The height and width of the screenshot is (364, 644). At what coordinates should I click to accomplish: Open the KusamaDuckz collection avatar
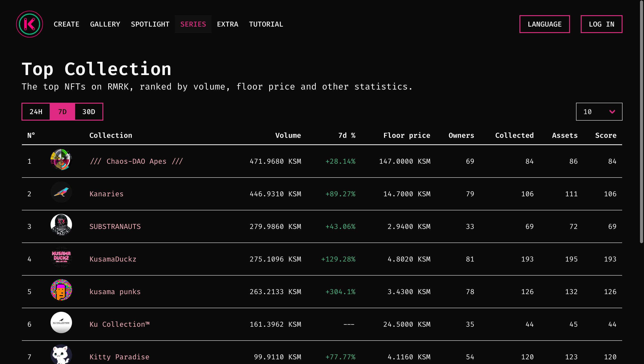click(x=61, y=257)
